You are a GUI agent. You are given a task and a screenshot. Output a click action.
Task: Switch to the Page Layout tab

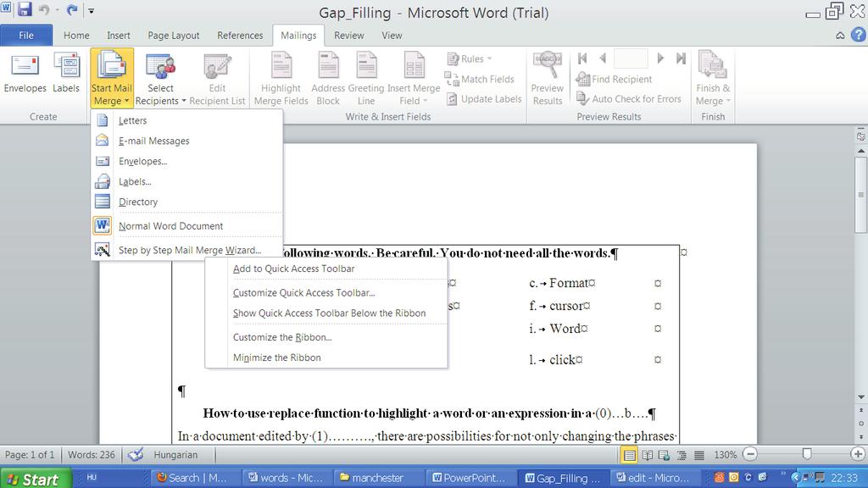tap(173, 36)
